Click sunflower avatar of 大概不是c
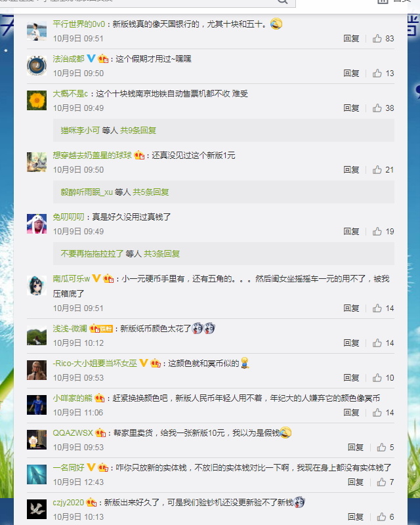 tap(37, 100)
